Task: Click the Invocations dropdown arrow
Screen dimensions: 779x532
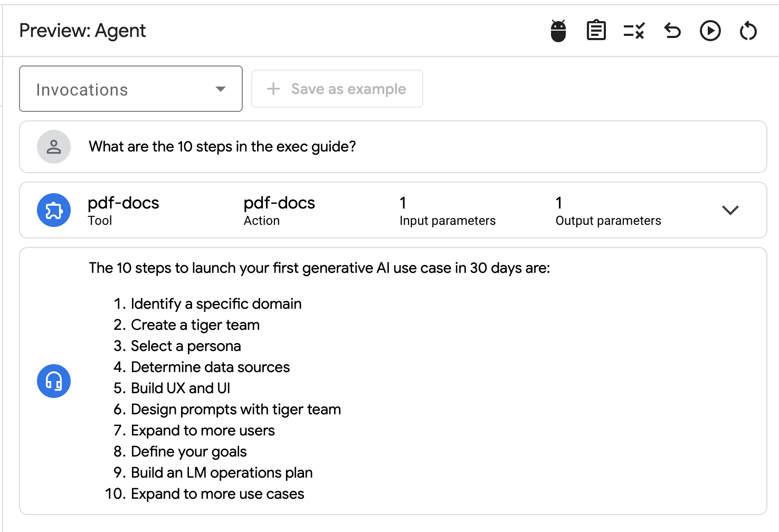Action: 221,89
